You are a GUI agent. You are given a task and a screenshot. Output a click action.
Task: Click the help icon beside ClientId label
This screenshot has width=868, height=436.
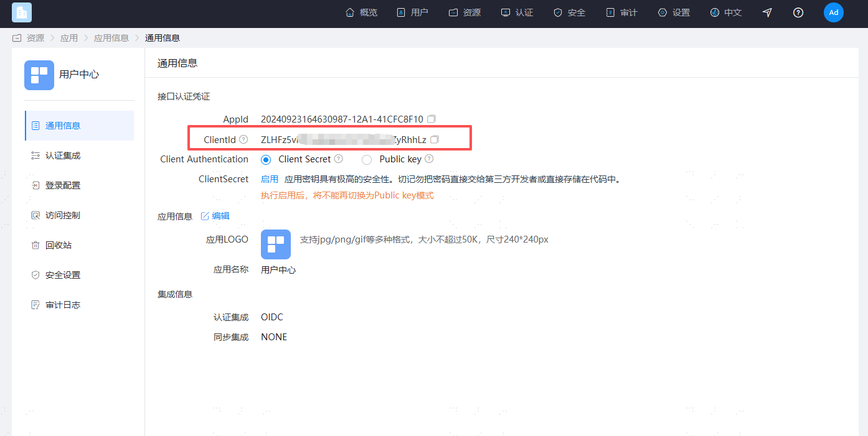pos(243,140)
